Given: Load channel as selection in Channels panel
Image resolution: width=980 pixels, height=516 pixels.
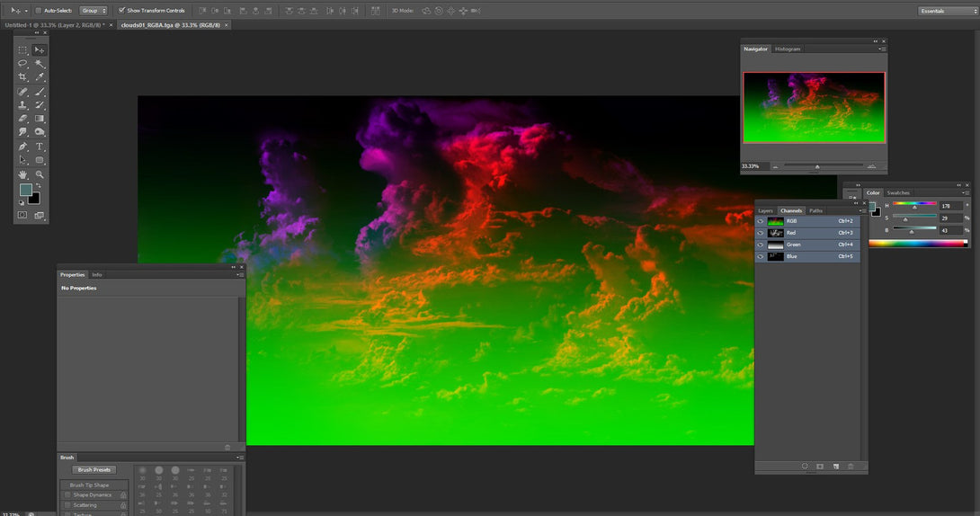Looking at the screenshot, I should [x=805, y=466].
